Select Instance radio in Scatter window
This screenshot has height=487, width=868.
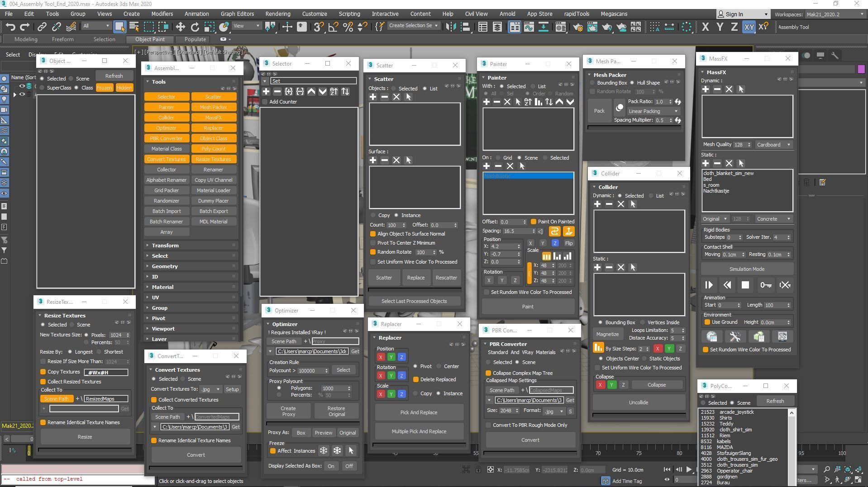(396, 215)
